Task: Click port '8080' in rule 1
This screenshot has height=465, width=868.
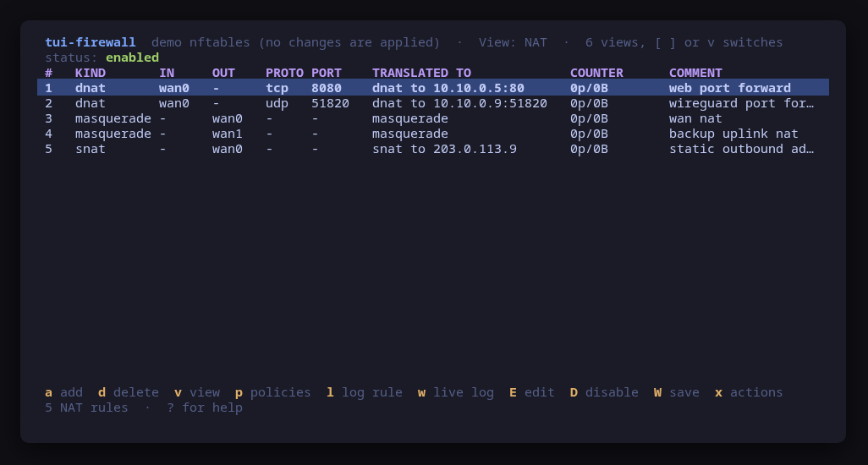Action: click(326, 88)
